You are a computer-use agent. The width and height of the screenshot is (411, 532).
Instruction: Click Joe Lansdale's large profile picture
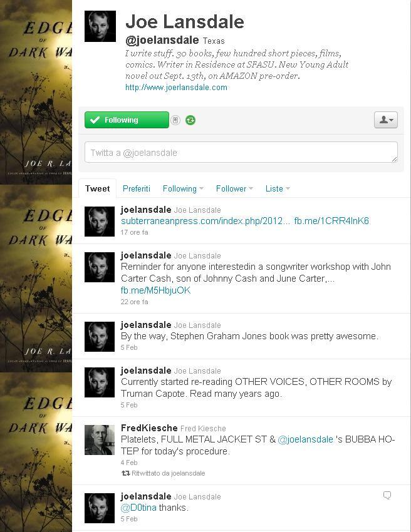click(x=100, y=26)
